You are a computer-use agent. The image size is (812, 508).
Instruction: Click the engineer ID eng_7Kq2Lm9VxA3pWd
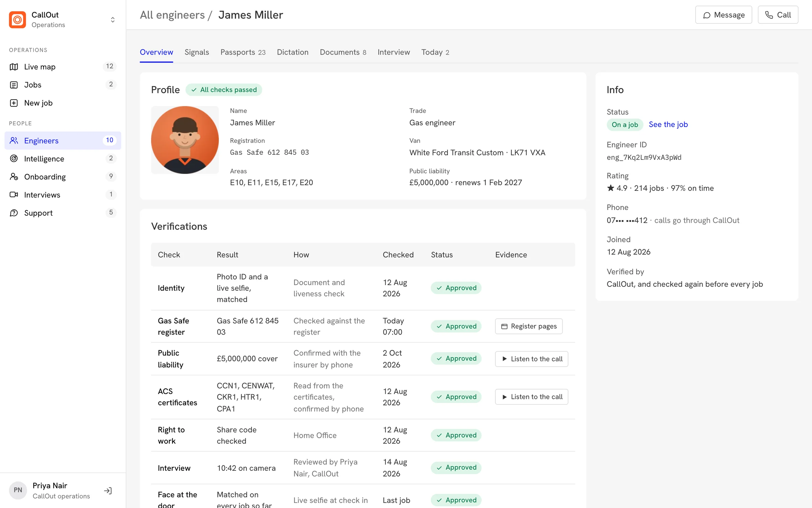pyautogui.click(x=644, y=157)
